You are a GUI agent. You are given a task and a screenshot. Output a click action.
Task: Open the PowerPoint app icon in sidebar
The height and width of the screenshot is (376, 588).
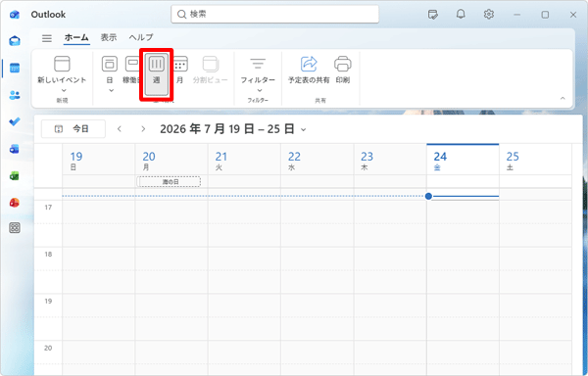15,203
